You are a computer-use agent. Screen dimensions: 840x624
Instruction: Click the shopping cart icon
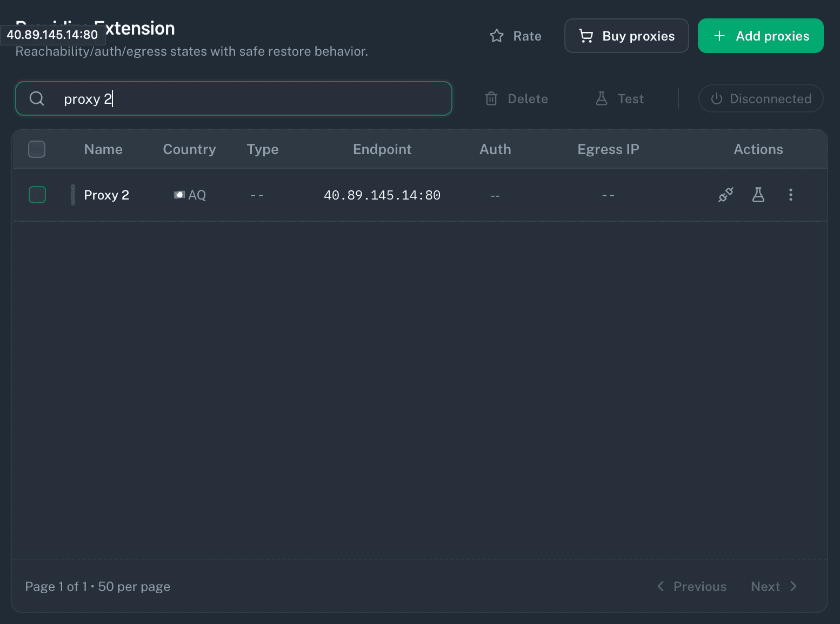(586, 36)
